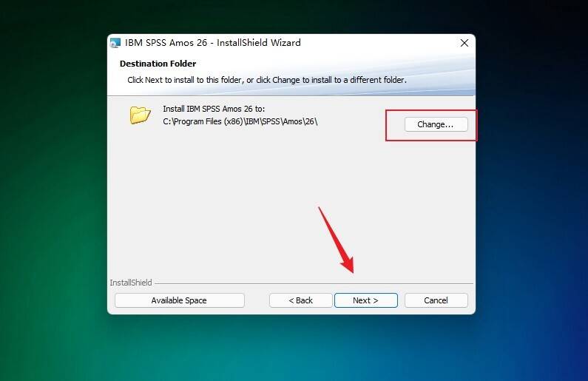Click the Destination Folder heading
588x381 pixels.
point(158,64)
